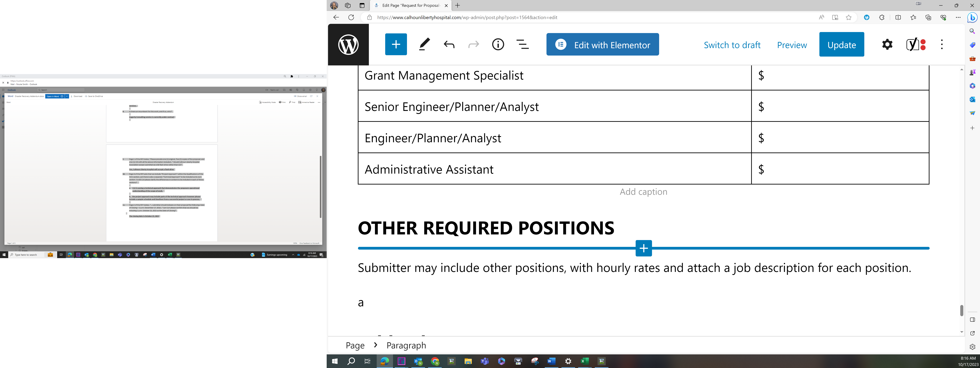Click the WordPress logo button
Image resolution: width=980 pixels, height=368 pixels.
tap(348, 45)
